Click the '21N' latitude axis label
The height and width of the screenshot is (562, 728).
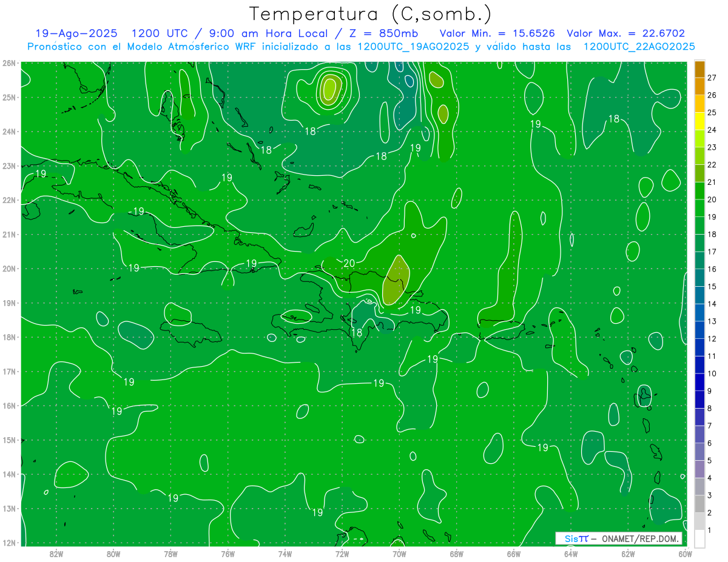pyautogui.click(x=9, y=234)
